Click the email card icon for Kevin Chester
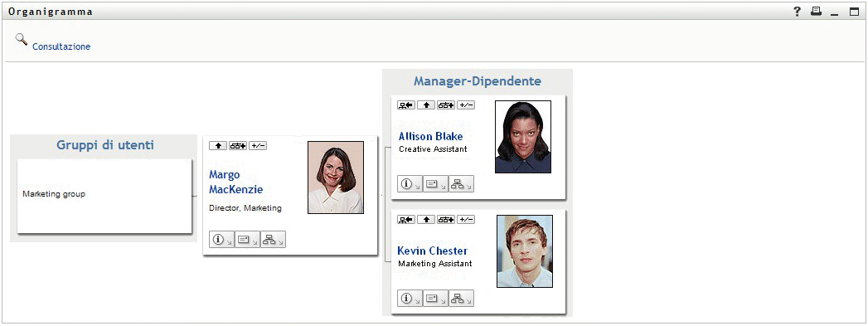 pos(435,299)
